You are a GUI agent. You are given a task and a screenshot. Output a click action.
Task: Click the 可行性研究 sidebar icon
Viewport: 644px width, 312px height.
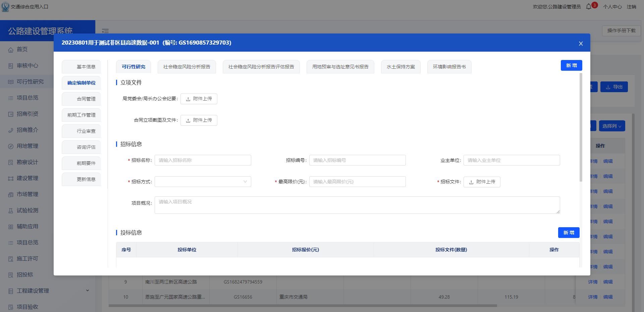pyautogui.click(x=11, y=82)
